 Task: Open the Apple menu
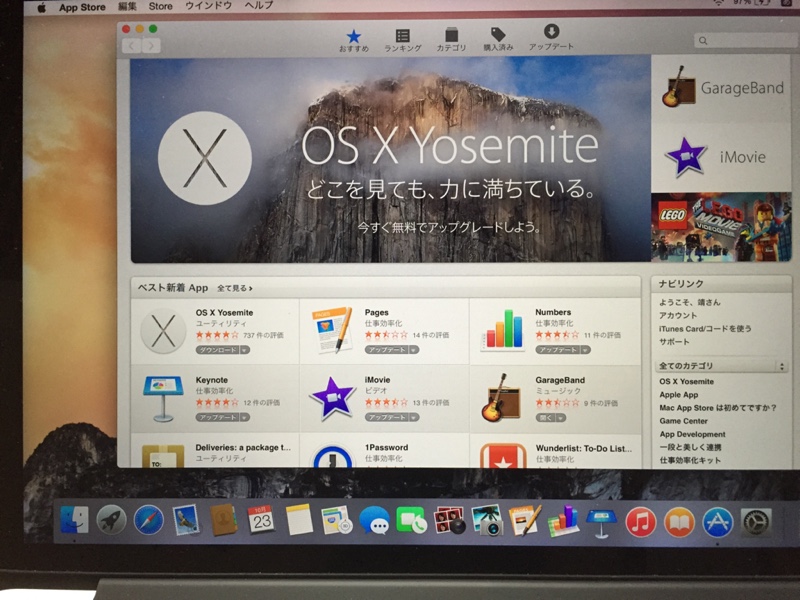[x=42, y=8]
